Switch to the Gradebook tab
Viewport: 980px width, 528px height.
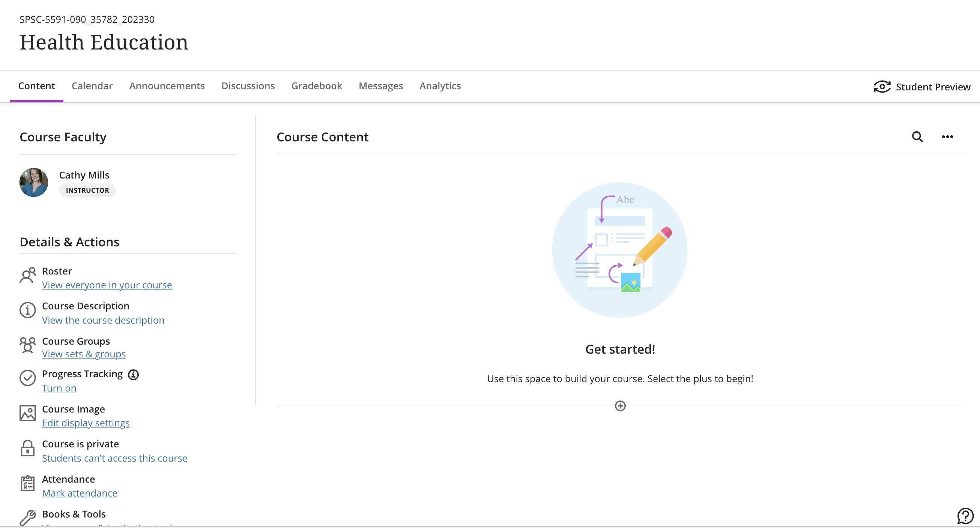point(317,86)
